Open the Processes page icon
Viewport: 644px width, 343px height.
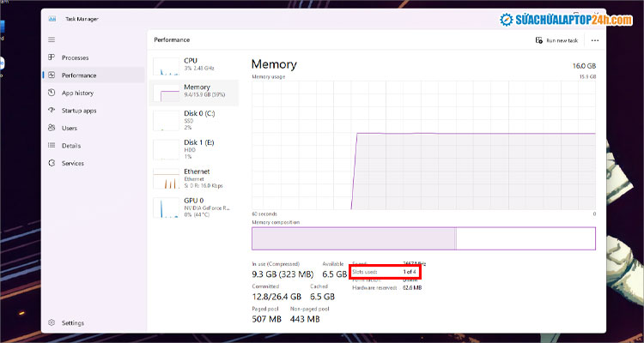[52, 57]
